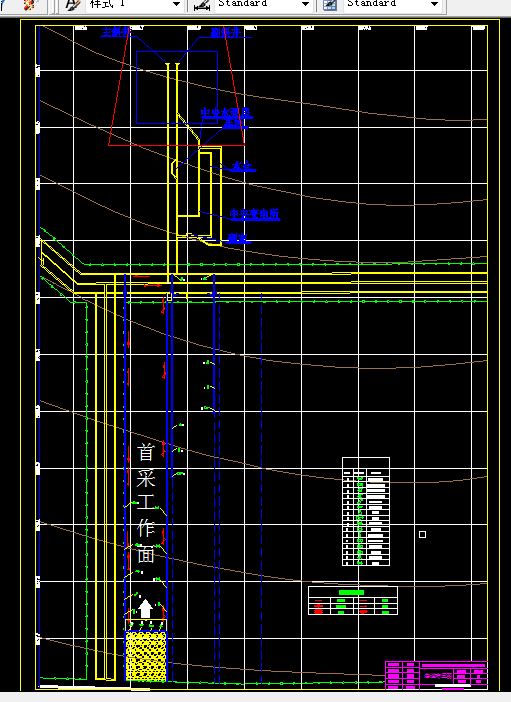Select the magenta title block
Image resolution: width=511 pixels, height=702 pixels.
[x=436, y=675]
